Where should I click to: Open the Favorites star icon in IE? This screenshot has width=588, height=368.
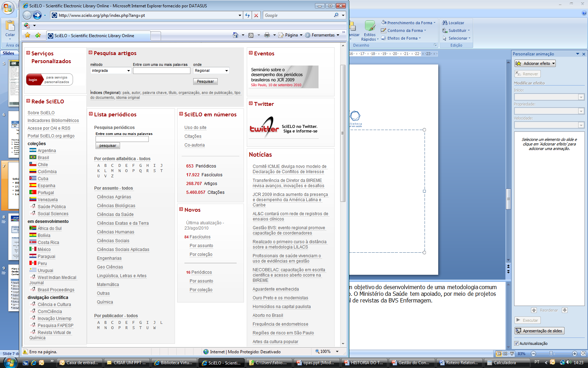click(x=28, y=35)
